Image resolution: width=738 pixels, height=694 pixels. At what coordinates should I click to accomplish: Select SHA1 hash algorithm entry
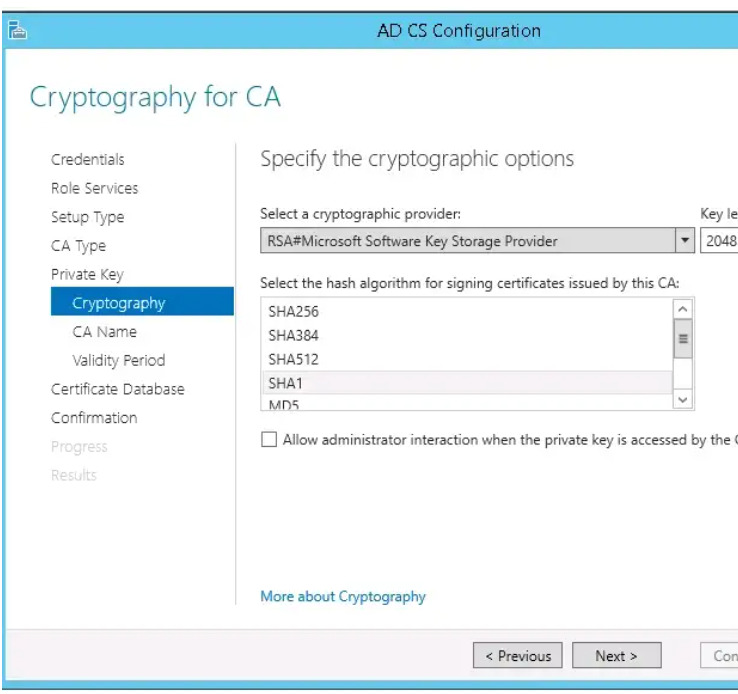pos(468,383)
